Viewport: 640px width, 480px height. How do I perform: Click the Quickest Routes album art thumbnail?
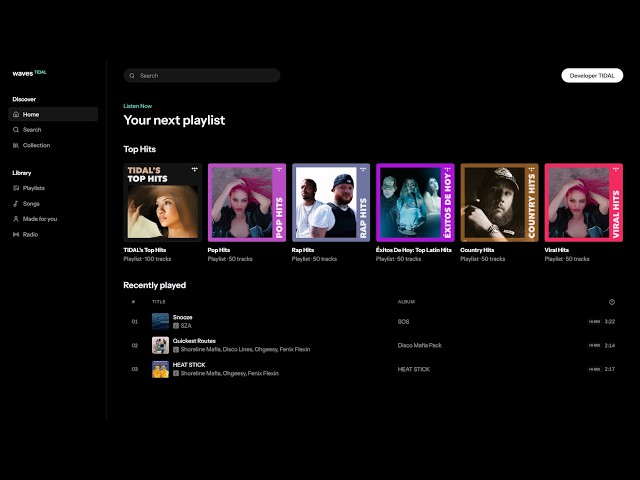point(160,345)
